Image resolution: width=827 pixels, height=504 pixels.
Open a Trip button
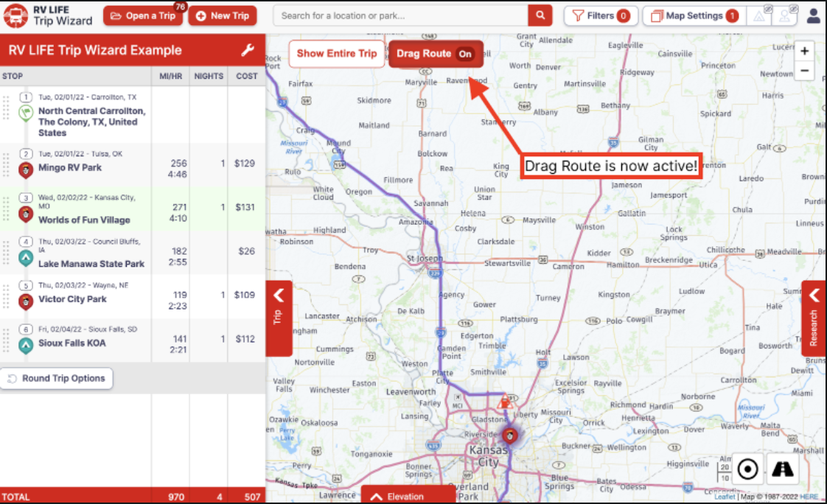143,15
